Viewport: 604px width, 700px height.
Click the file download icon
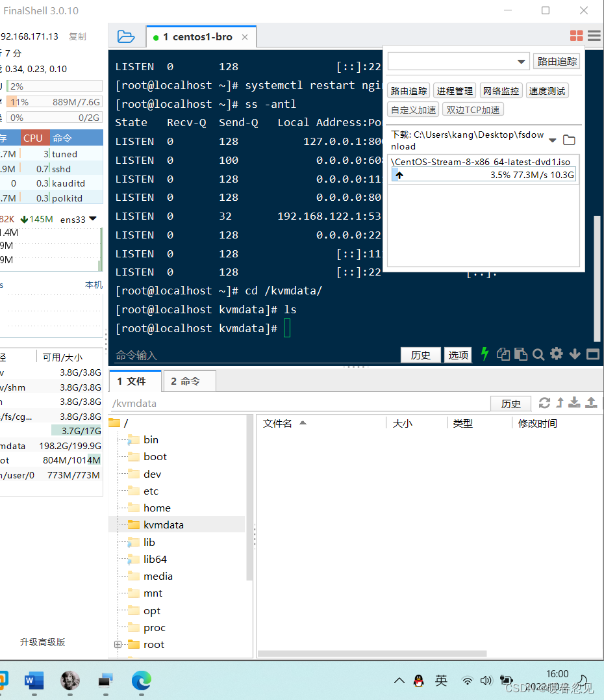click(574, 403)
